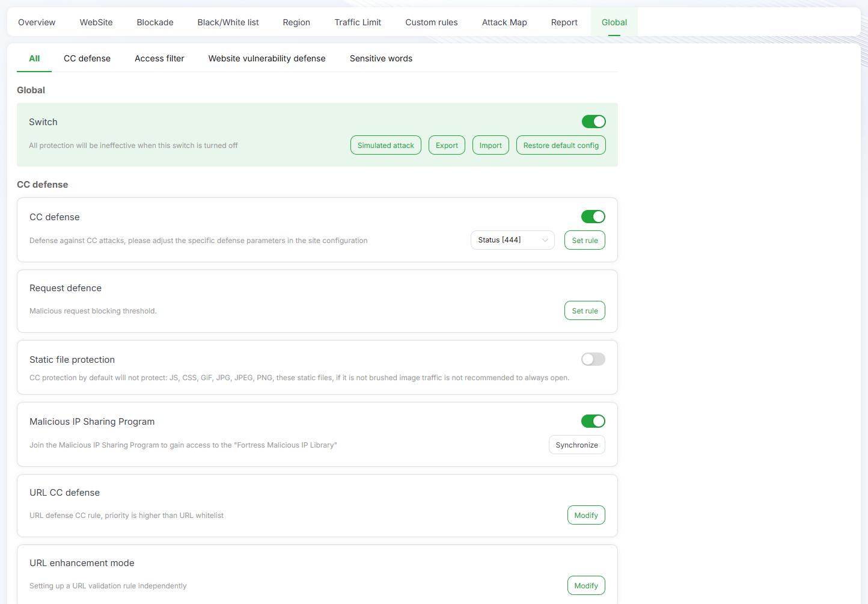Screen dimensions: 868x604
Task: Switch to the Overview tab
Action: point(37,22)
